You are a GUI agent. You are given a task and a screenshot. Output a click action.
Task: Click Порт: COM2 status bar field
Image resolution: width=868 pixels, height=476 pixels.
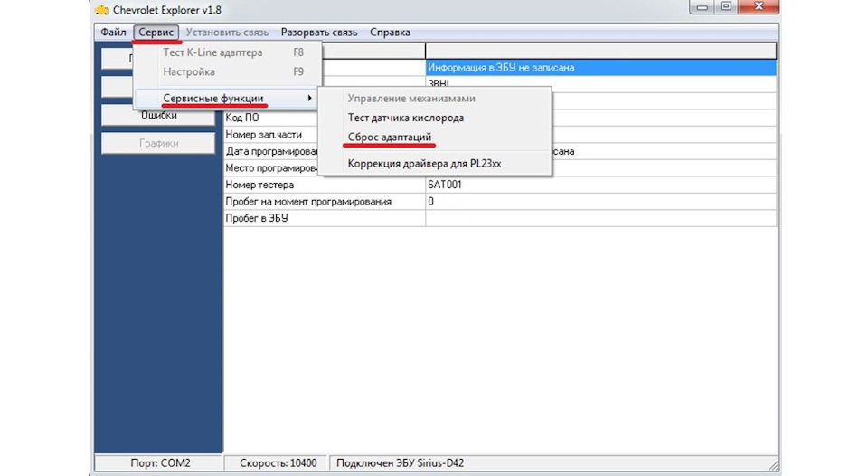(x=160, y=462)
